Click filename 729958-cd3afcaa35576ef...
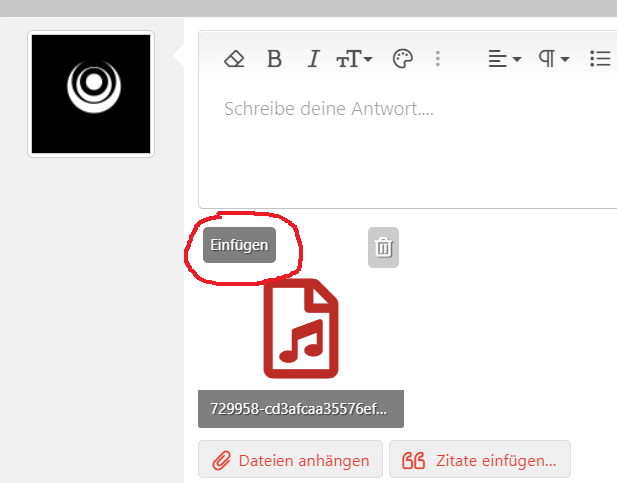The height and width of the screenshot is (483, 617). (x=301, y=409)
